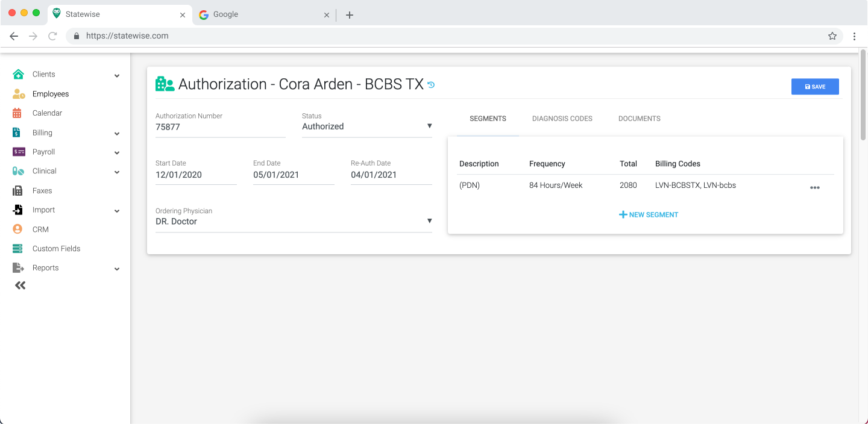The width and height of the screenshot is (868, 424).
Task: Select the Employees person icon
Action: click(19, 94)
